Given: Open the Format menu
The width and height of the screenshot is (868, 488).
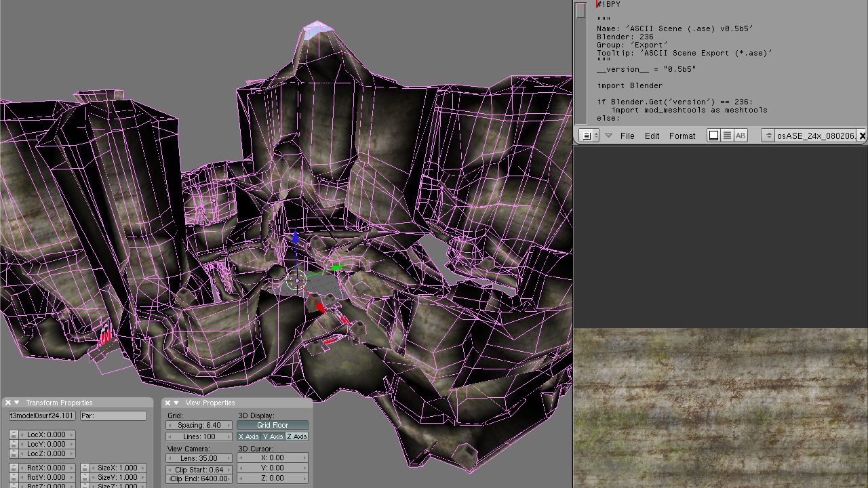Looking at the screenshot, I should 682,136.
